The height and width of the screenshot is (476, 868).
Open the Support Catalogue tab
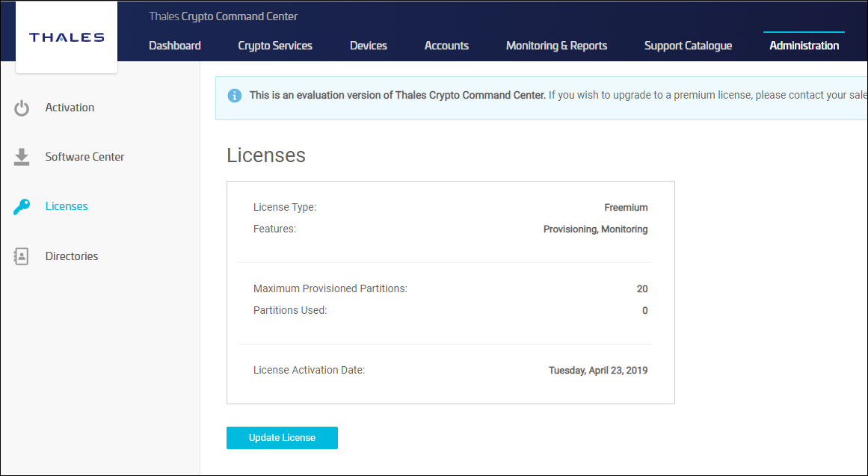(x=688, y=46)
